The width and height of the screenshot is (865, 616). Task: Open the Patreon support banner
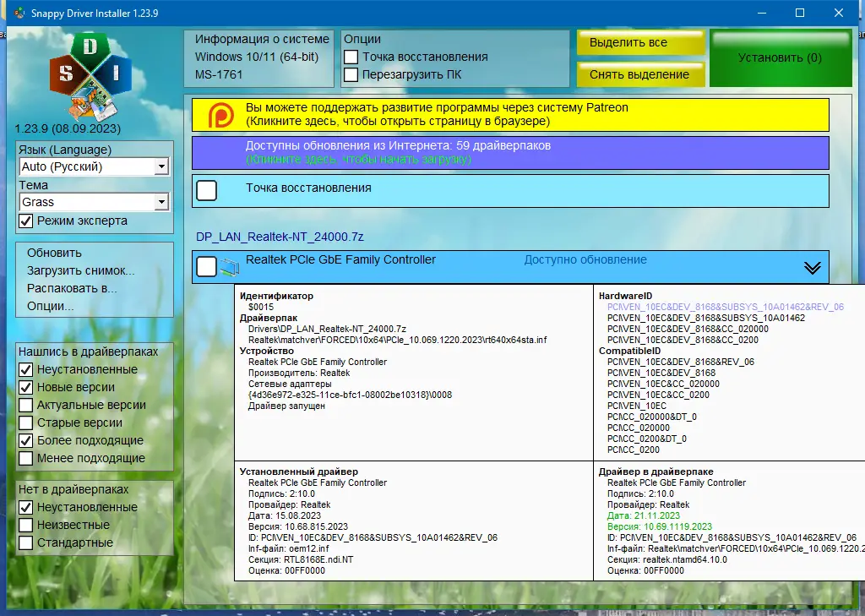[510, 115]
